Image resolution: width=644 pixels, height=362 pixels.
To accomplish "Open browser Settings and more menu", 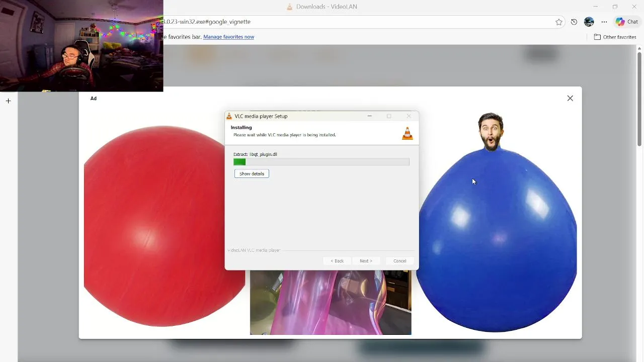I will click(x=604, y=22).
